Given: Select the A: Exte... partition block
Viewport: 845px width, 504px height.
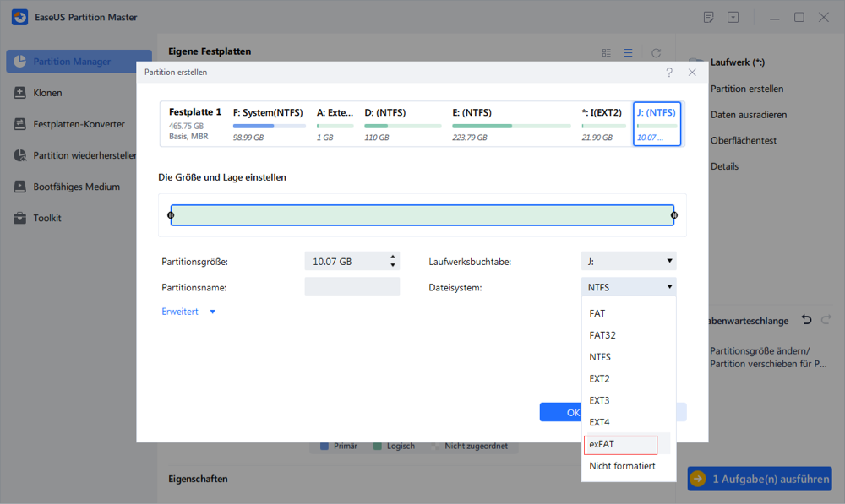Looking at the screenshot, I should [x=335, y=124].
